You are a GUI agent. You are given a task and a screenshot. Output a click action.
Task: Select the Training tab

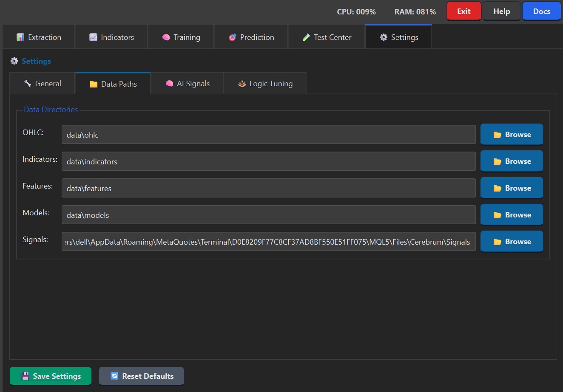(181, 37)
